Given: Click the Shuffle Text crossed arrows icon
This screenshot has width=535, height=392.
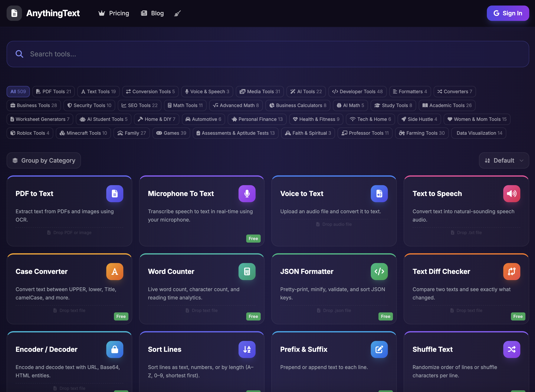Looking at the screenshot, I should (x=511, y=349).
